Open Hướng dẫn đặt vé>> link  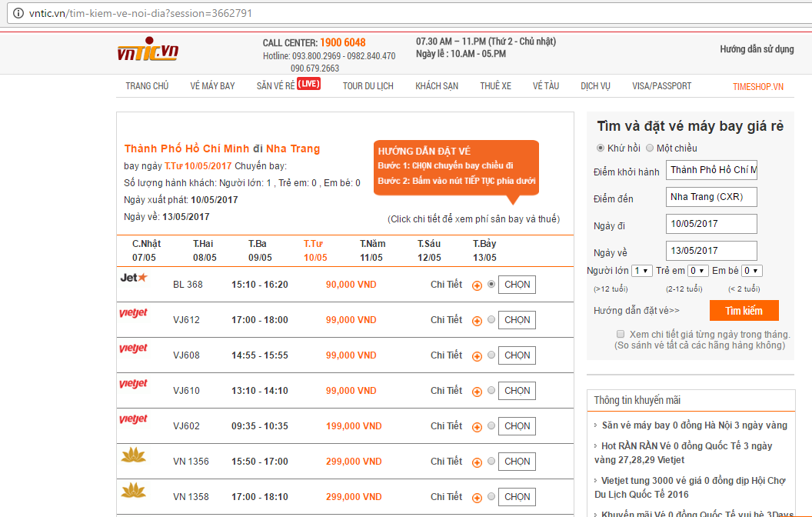coord(637,310)
